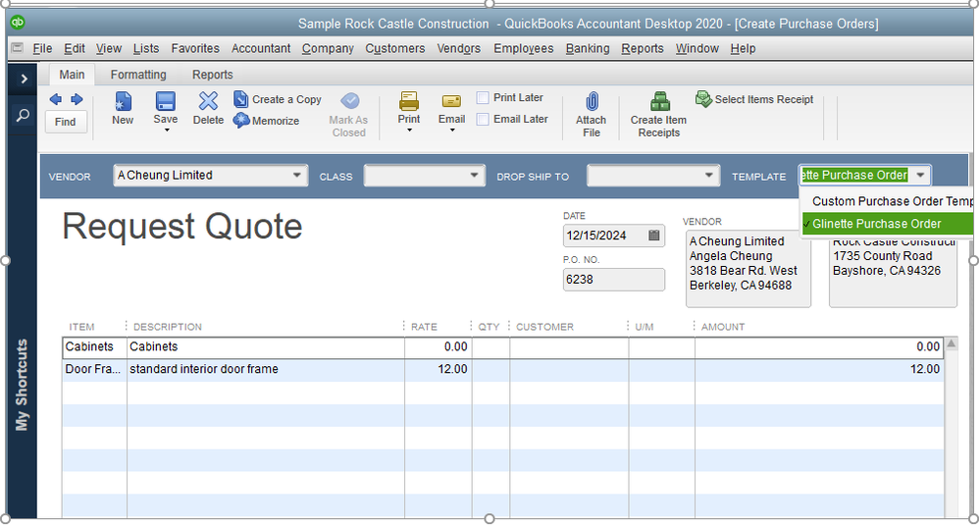Enable the Email Later checkbox
Viewport: 980px width, 526px height.
(x=483, y=119)
